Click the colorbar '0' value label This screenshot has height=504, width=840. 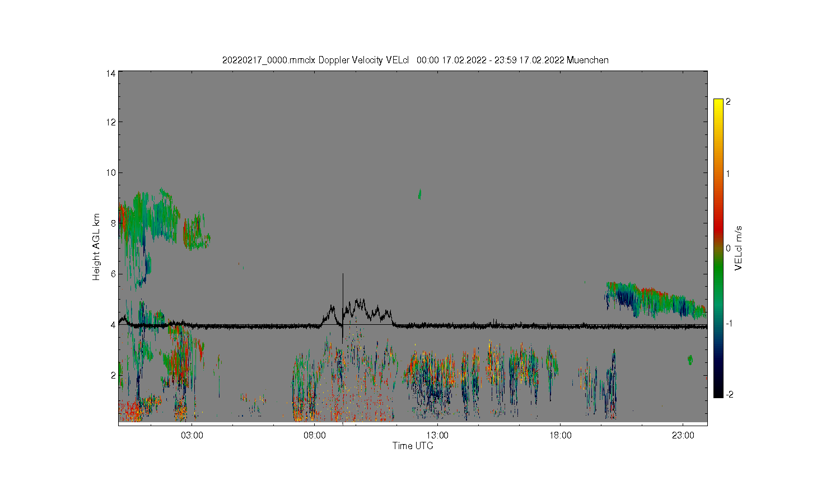point(729,248)
